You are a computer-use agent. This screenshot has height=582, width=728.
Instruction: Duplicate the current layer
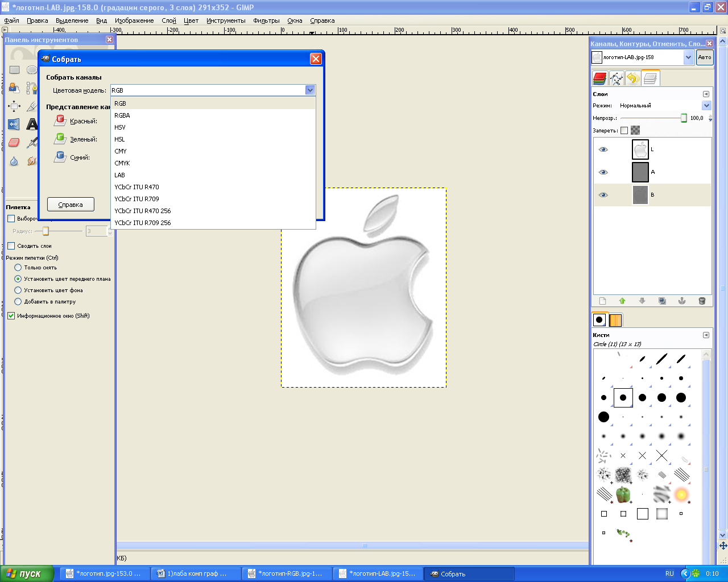[x=662, y=301]
